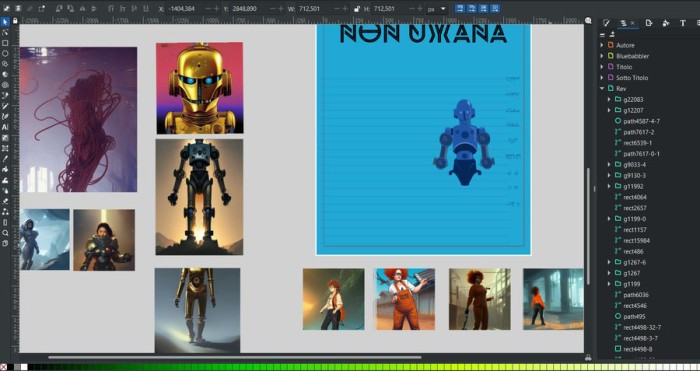Open the px units dropdown

[x=437, y=9]
